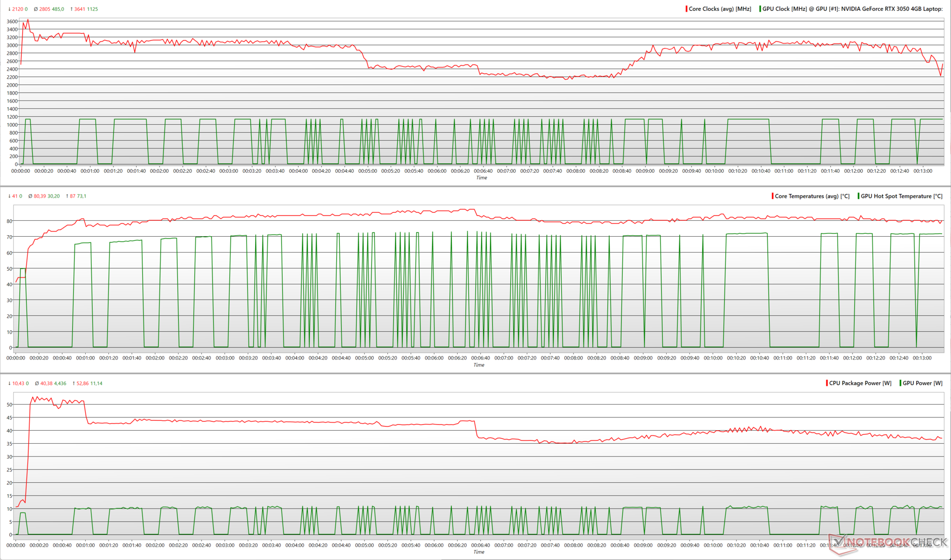Click the Time axis label under power chart
This screenshot has width=951, height=560.
click(x=478, y=552)
